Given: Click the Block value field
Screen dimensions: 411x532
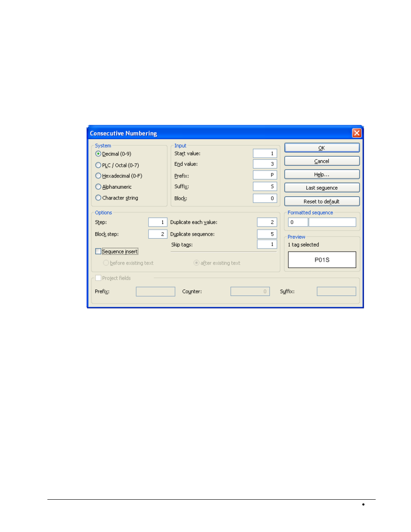Looking at the screenshot, I should (265, 199).
